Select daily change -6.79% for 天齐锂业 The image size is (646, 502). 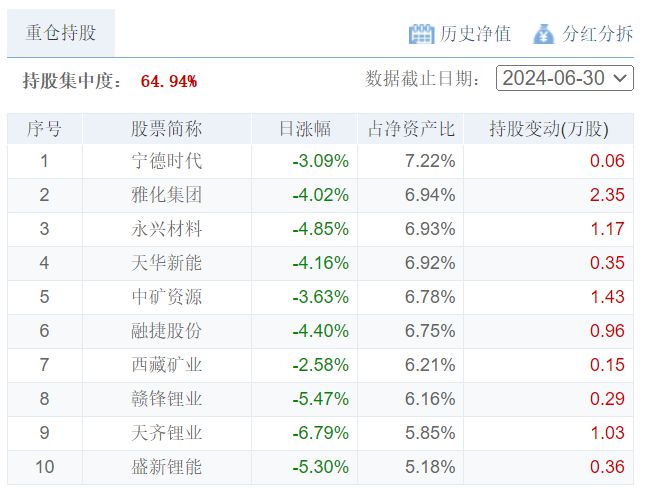point(321,433)
